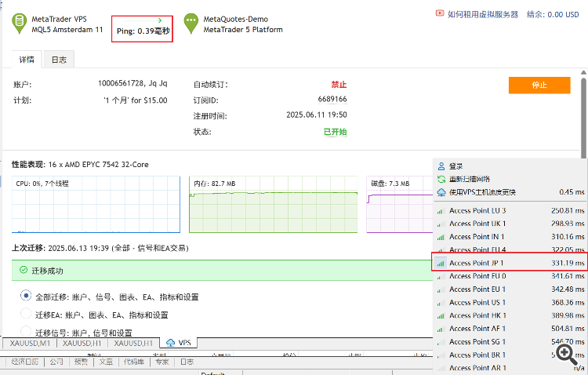Click signal bars icon for Access Point BR 1
The width and height of the screenshot is (588, 375).
tap(441, 355)
